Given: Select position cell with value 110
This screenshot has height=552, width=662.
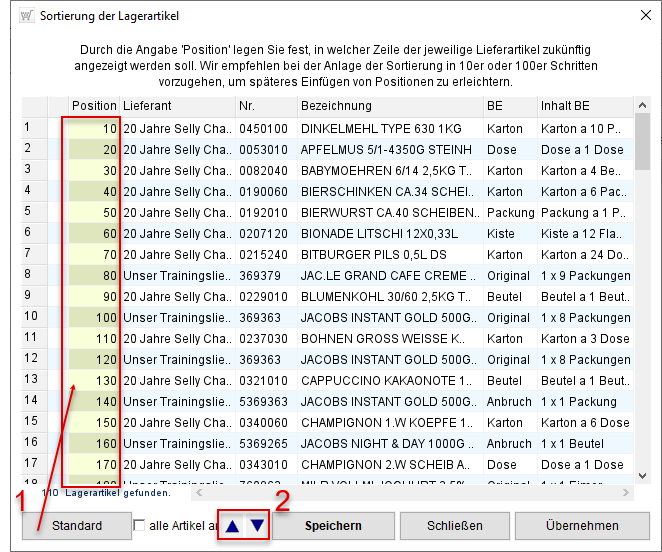Looking at the screenshot, I should 94,339.
